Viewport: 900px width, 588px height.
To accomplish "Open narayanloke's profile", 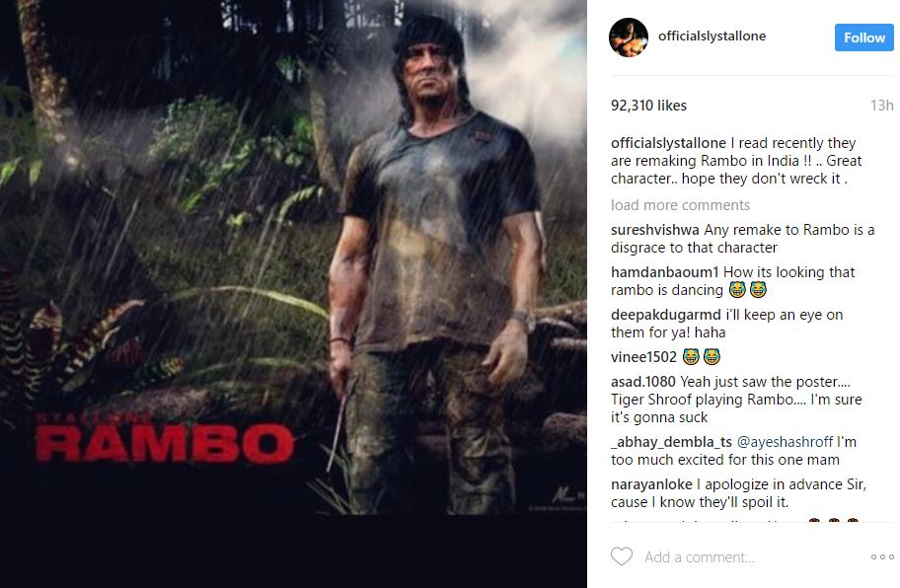I will tap(651, 484).
